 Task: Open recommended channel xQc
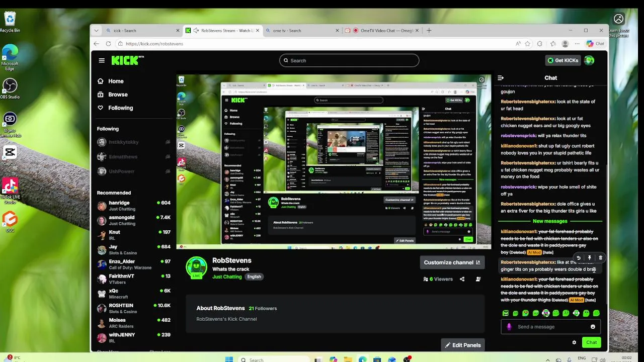click(x=133, y=294)
